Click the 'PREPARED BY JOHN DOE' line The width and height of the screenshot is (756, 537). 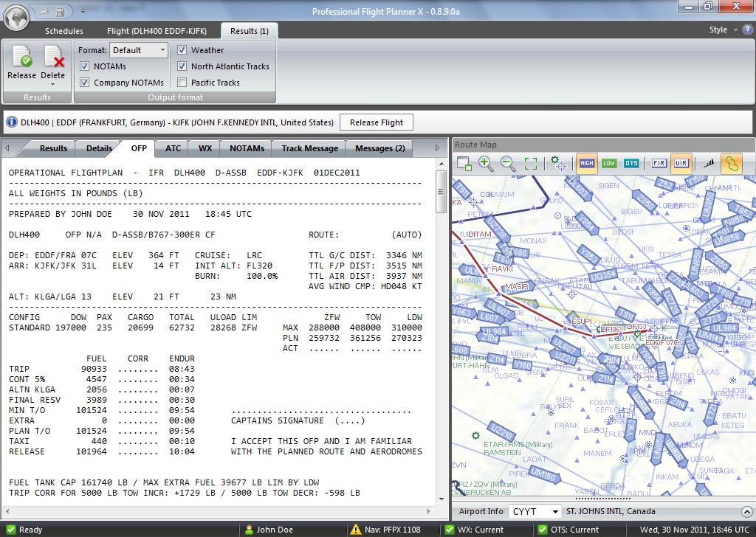130,214
